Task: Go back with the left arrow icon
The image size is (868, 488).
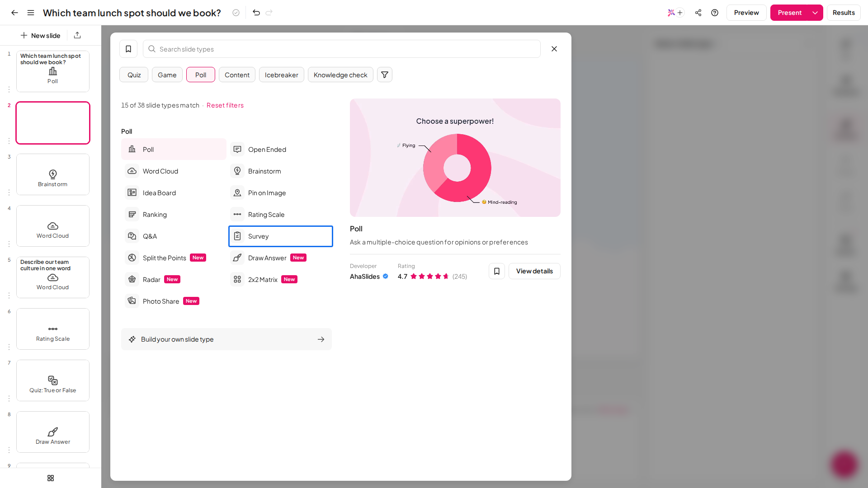Action: pyautogui.click(x=14, y=13)
